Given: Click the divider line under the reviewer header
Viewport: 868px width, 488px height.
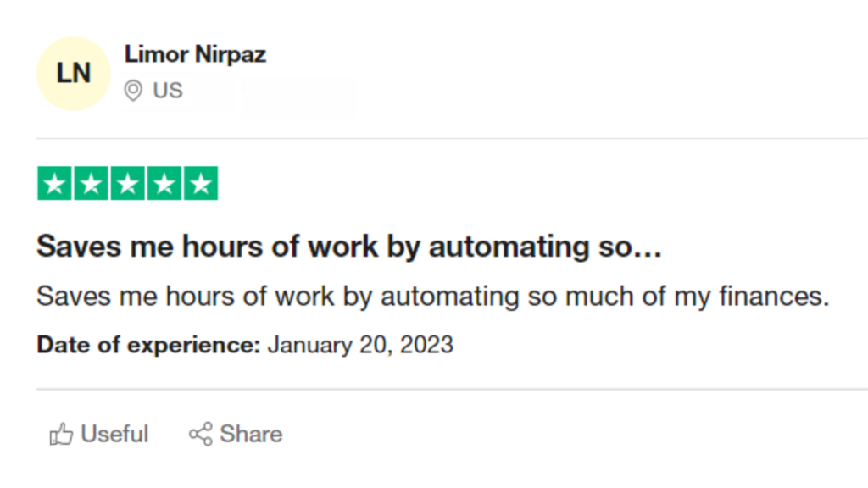Looking at the screenshot, I should click(x=453, y=138).
